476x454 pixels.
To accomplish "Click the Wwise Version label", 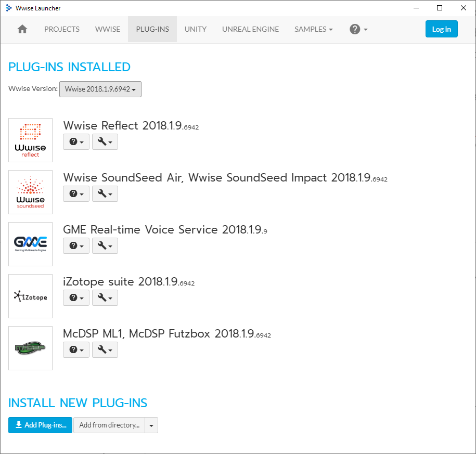I will click(x=33, y=88).
